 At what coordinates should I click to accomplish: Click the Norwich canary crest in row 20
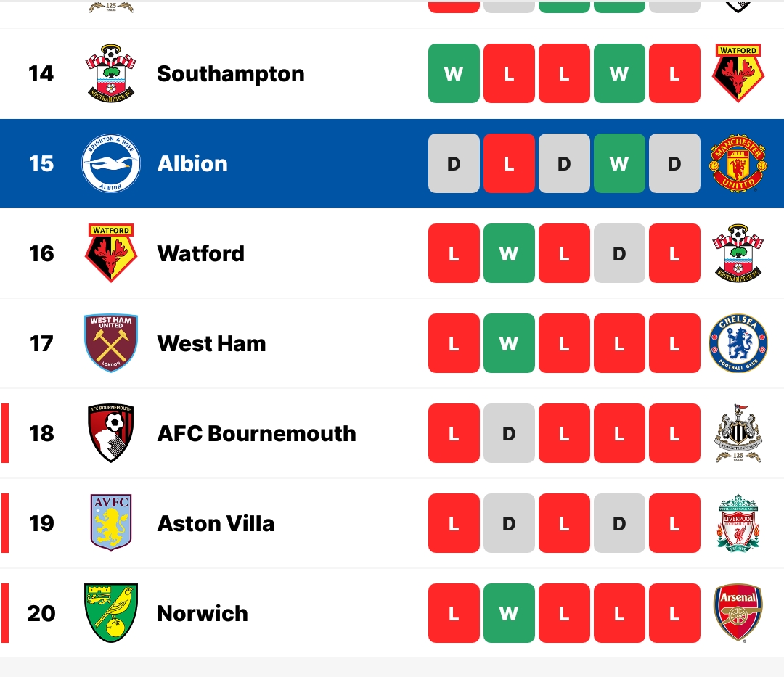pos(111,613)
